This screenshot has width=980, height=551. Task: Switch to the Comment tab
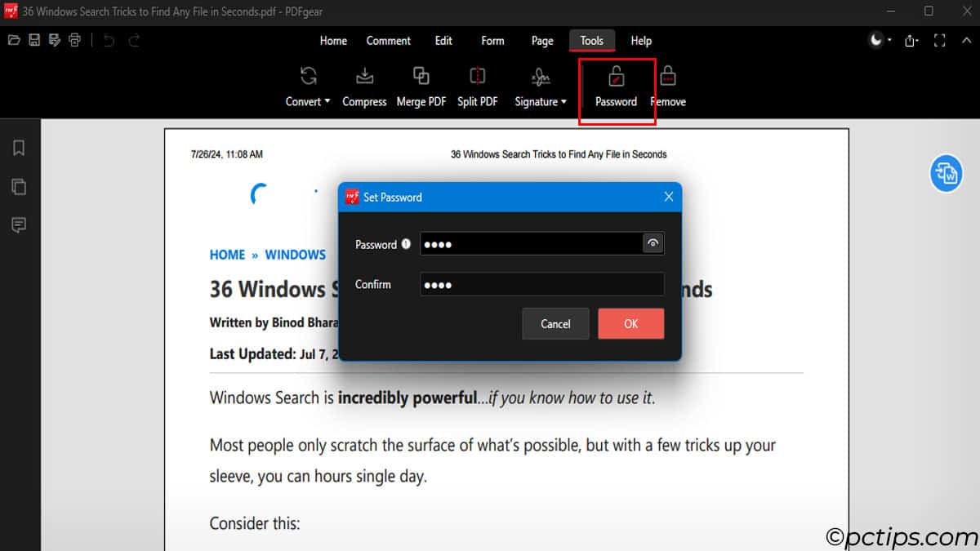coord(389,41)
